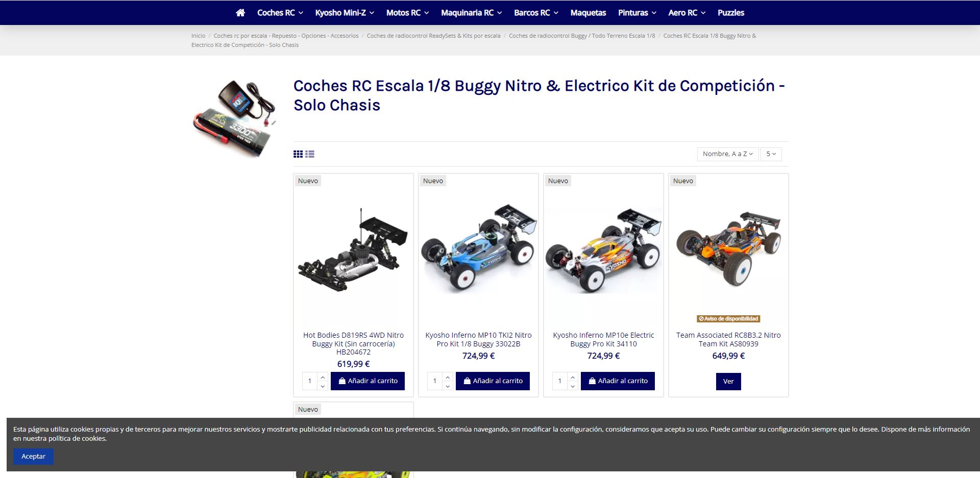Go to the home icon in navbar
This screenshot has width=980, height=478.
(x=240, y=13)
